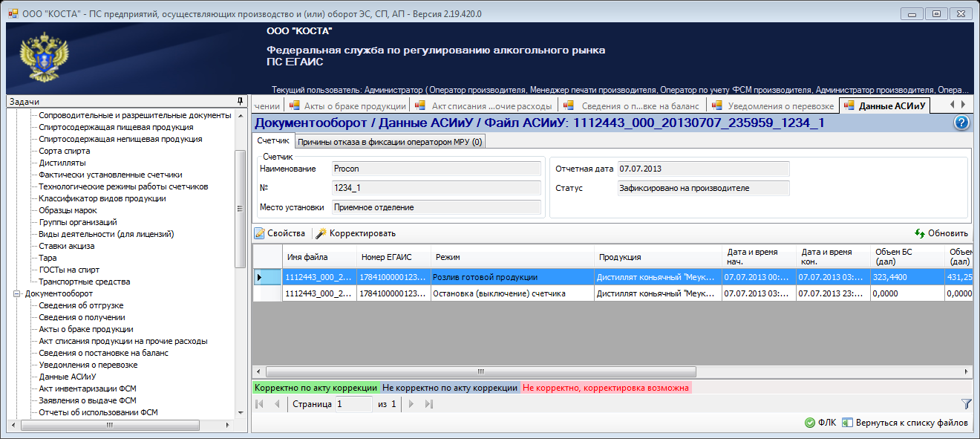This screenshot has width=980, height=439.
Task: Click the Наименование field Procon
Action: pyautogui.click(x=436, y=169)
